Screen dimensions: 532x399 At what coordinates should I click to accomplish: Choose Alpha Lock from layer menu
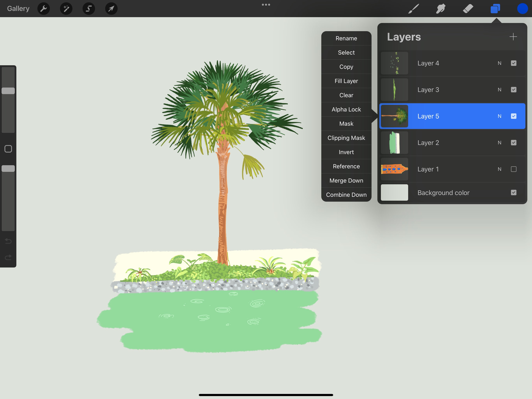pos(346,109)
